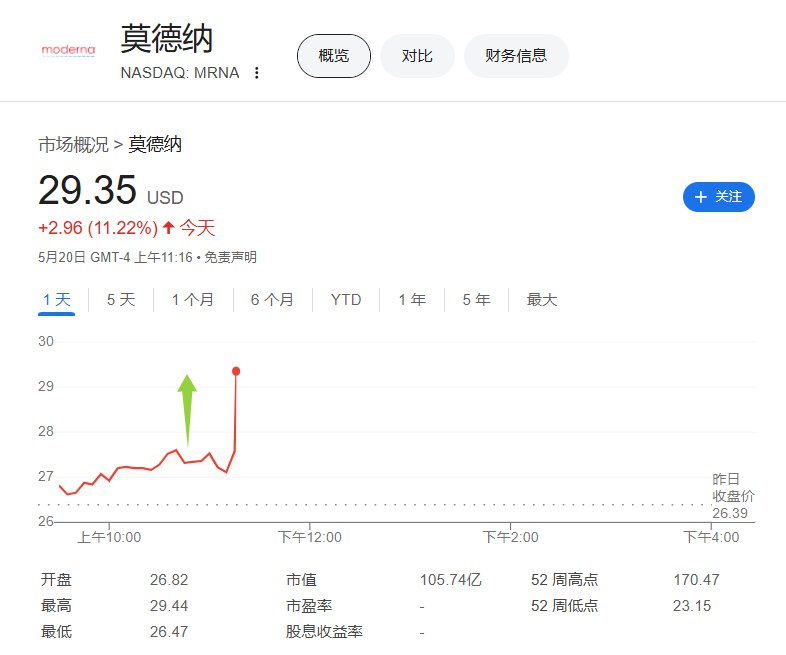
Task: Click the 莫德纳 breadcrumb item
Action: coord(155,145)
